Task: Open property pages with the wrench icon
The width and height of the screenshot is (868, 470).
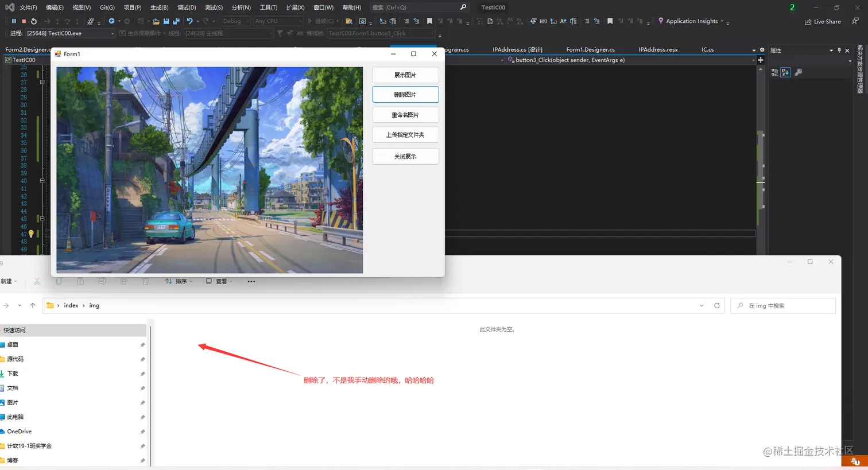Action: 799,72
